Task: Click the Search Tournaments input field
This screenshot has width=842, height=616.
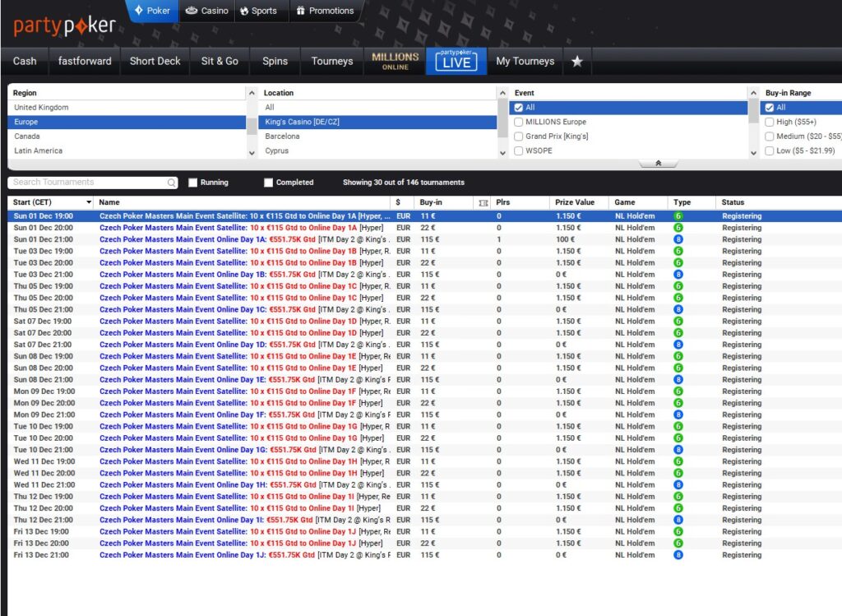Action: [86, 183]
